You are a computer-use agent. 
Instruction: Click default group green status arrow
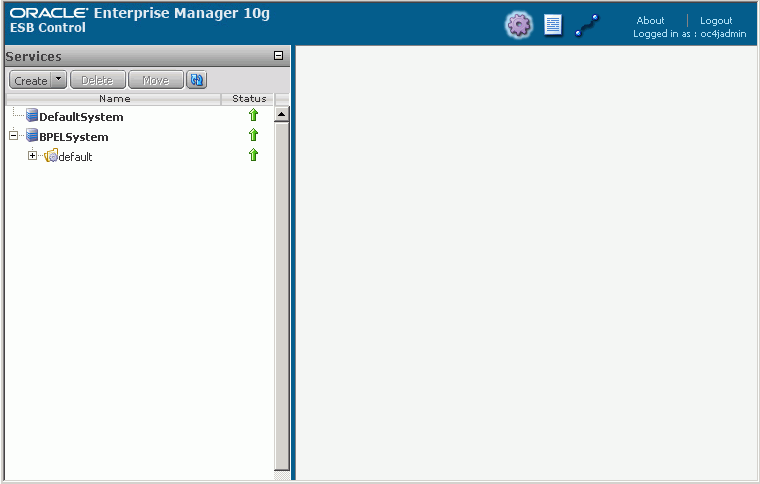pos(253,155)
